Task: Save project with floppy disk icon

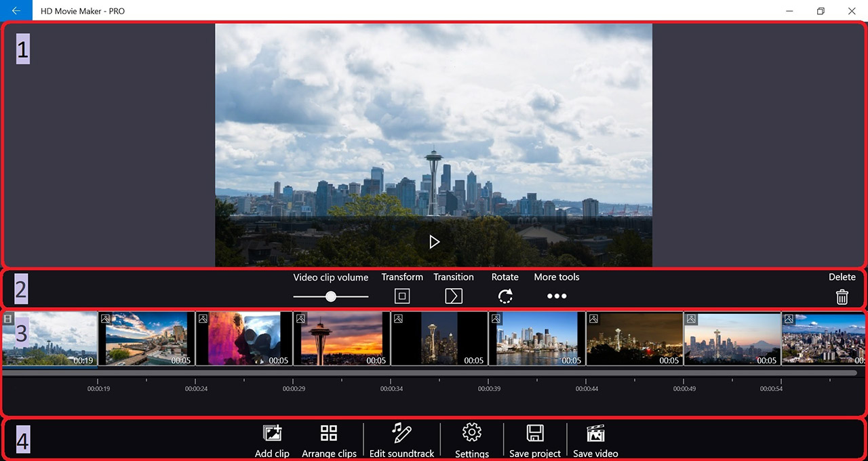Action: tap(535, 433)
